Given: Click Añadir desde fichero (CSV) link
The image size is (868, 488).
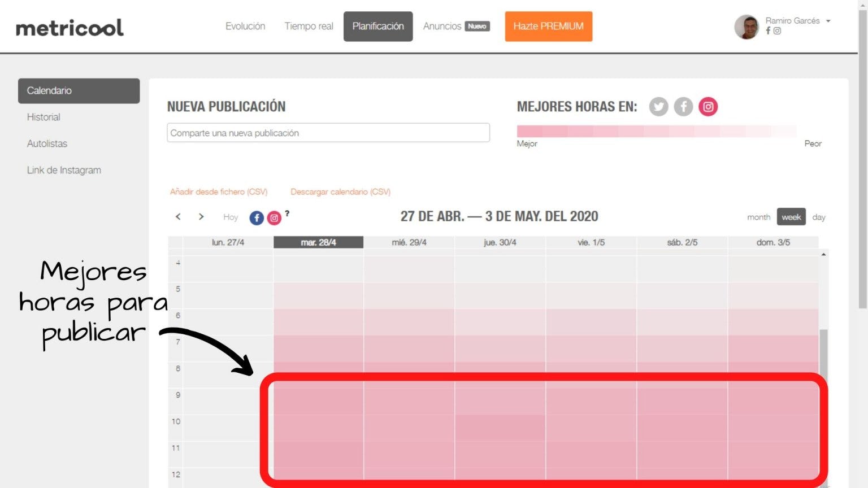Looking at the screenshot, I should click(x=219, y=192).
